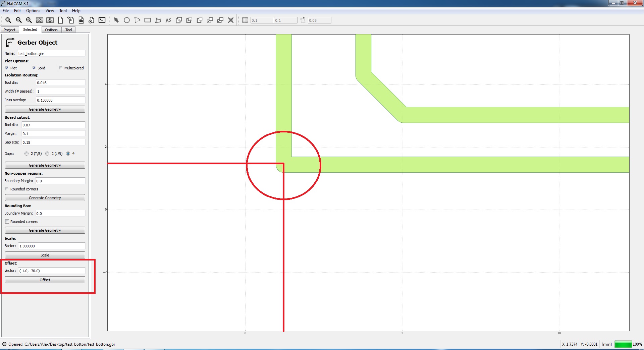Viewport: 644px width, 350px height.
Task: Click the Pass overlap field
Action: [x=61, y=100]
